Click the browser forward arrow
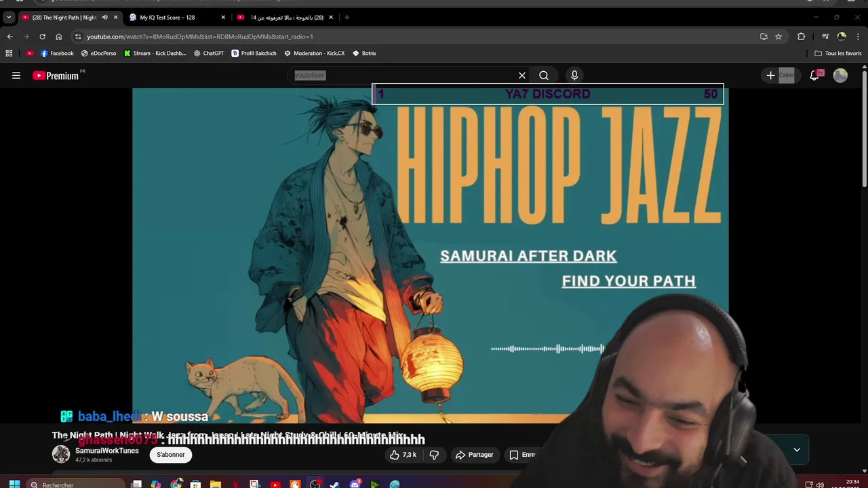This screenshot has width=868, height=488. click(x=26, y=37)
